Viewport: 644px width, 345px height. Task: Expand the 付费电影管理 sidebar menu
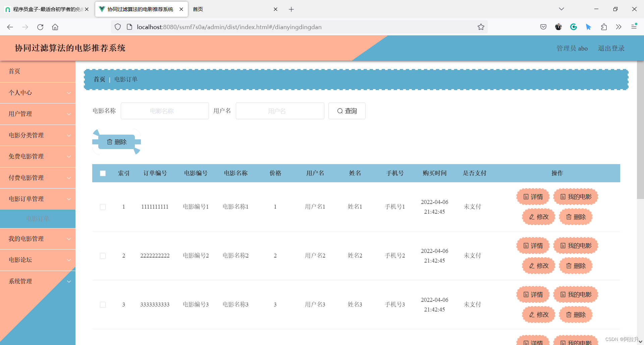click(x=38, y=178)
